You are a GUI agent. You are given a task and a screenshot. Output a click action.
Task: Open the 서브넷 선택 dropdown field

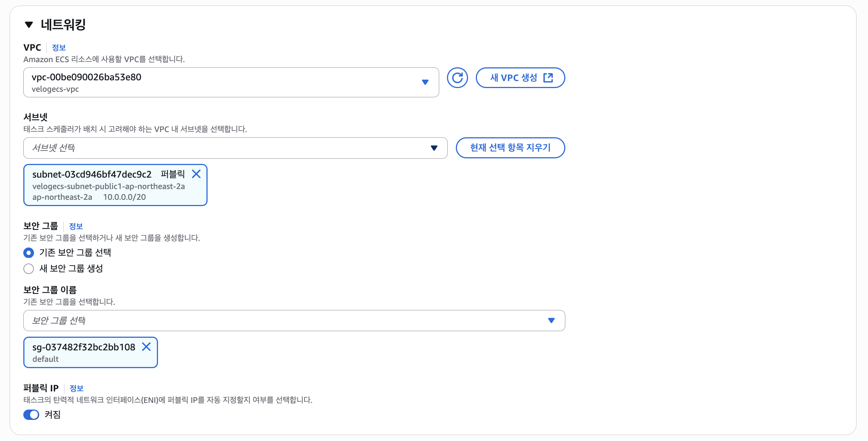pos(222,148)
